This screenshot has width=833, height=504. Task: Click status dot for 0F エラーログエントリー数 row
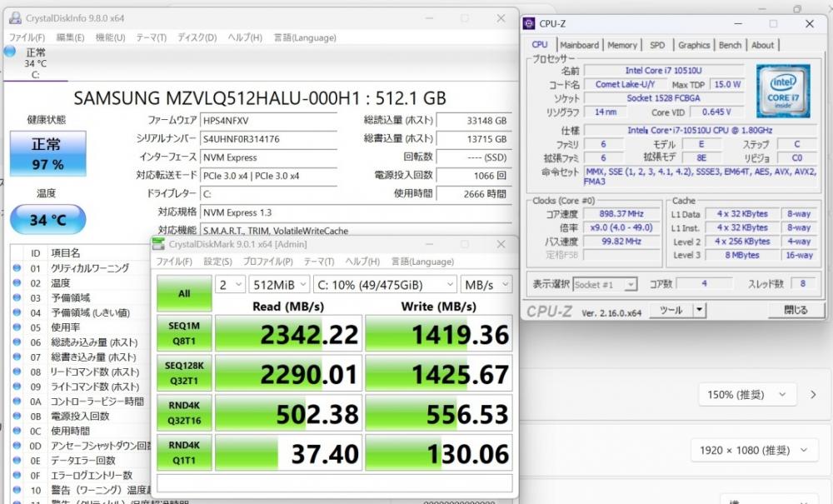pos(17,476)
